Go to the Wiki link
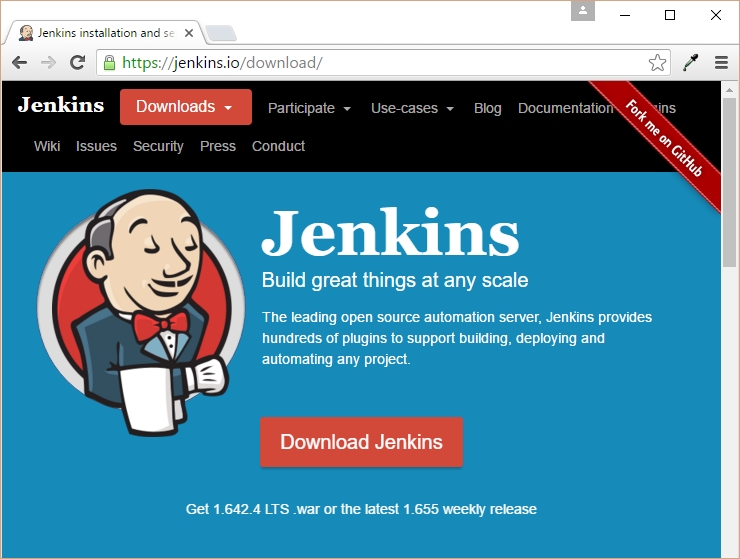 coord(47,146)
